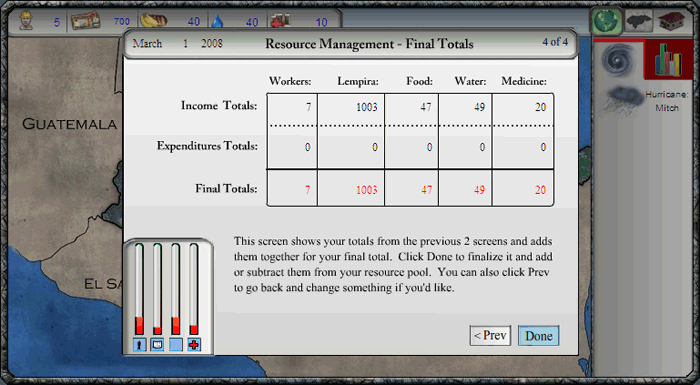Click the water droplet icon in the resource bar
Screen dimensions: 700x385
click(217, 21)
